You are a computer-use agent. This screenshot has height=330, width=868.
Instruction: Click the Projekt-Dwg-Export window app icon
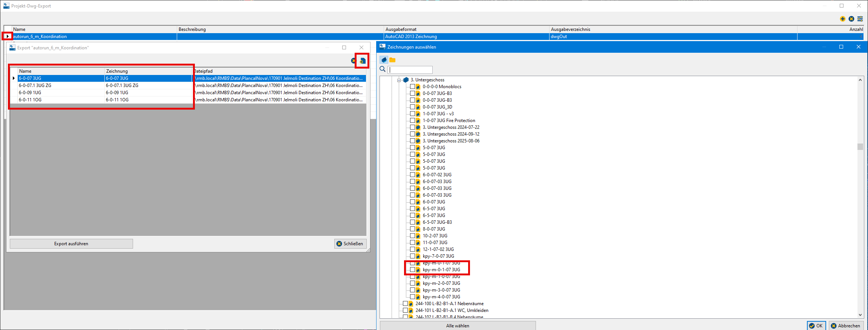coord(6,6)
